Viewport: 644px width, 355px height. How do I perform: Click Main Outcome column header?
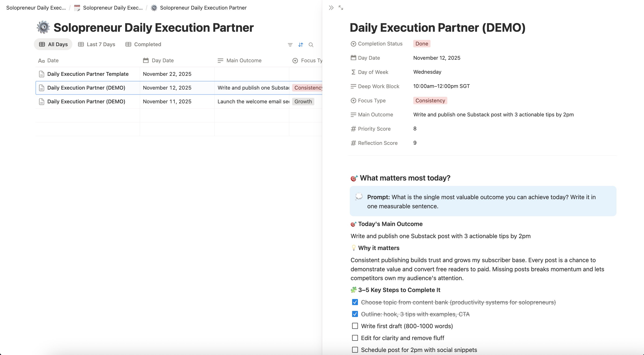[244, 60]
